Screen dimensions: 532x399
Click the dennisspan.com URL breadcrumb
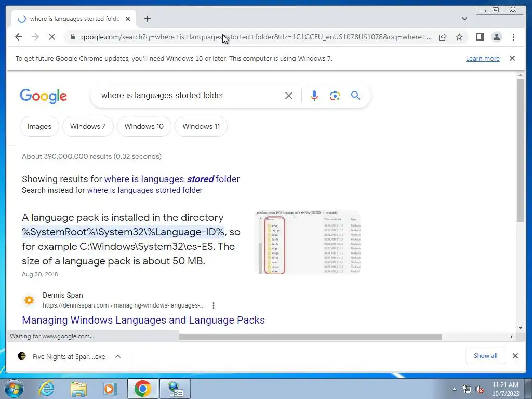coord(124,305)
